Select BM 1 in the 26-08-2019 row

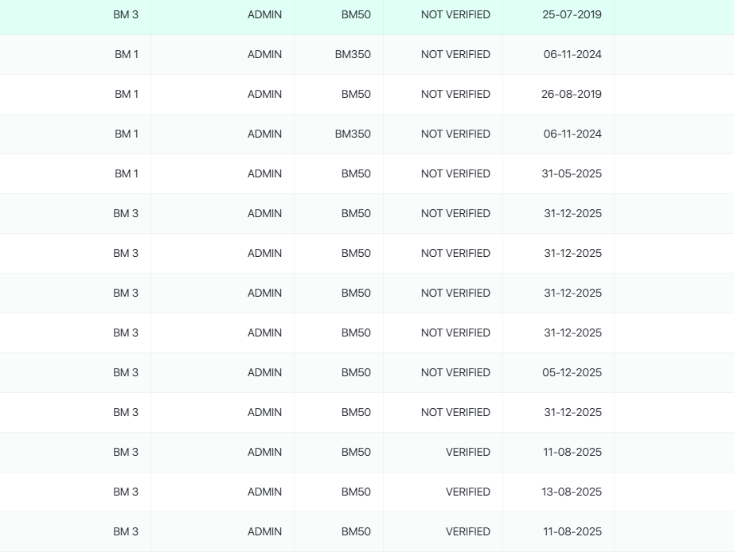click(127, 94)
